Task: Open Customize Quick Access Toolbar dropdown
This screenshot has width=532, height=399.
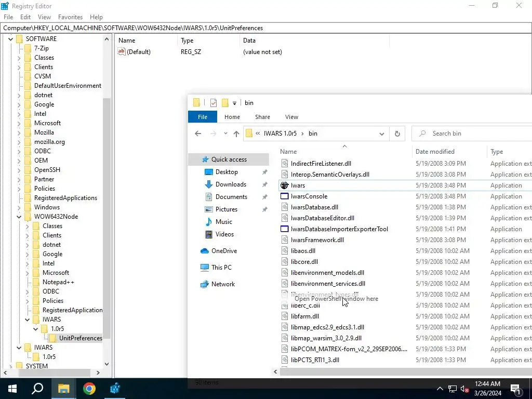Action: pyautogui.click(x=234, y=103)
